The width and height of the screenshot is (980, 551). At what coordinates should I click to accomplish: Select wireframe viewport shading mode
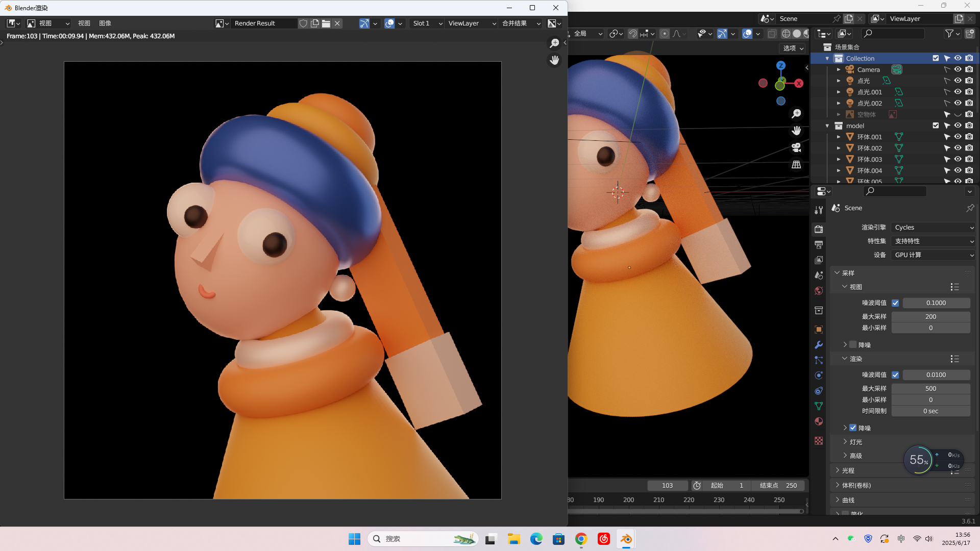(x=786, y=34)
